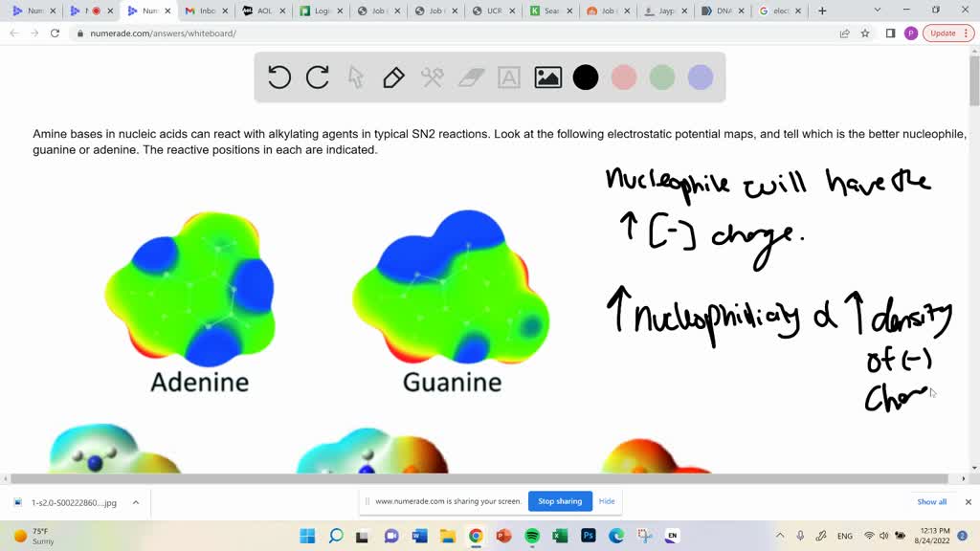
Task: Pick the green pen color
Action: click(662, 77)
